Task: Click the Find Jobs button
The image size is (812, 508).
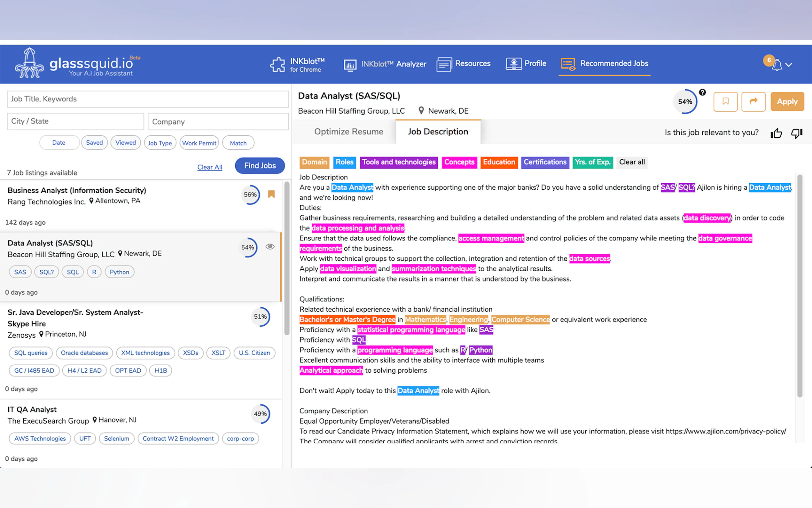Action: tap(260, 166)
